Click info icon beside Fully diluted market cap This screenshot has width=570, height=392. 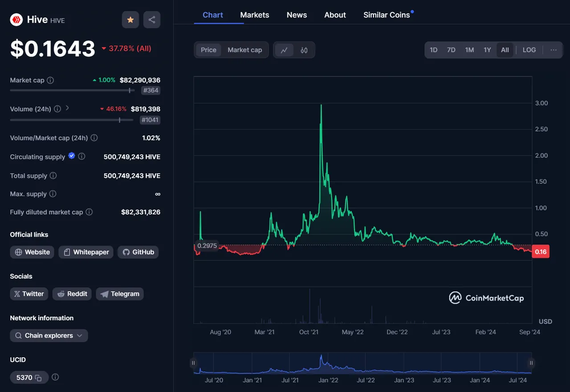(89, 212)
